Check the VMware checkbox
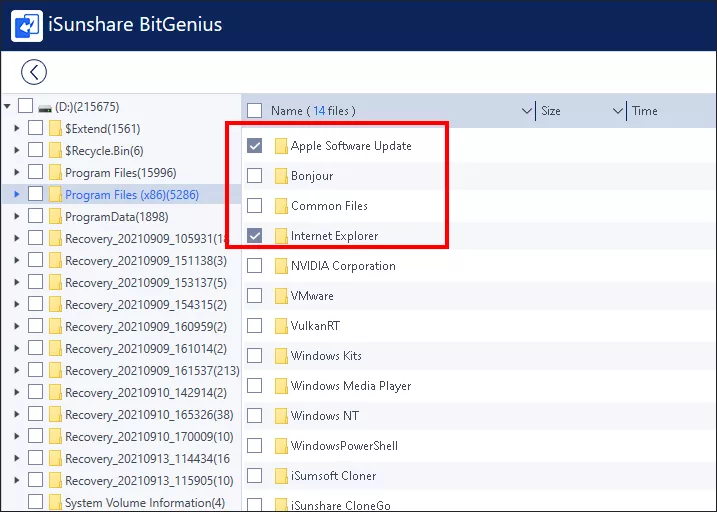The height and width of the screenshot is (512, 717). [254, 296]
